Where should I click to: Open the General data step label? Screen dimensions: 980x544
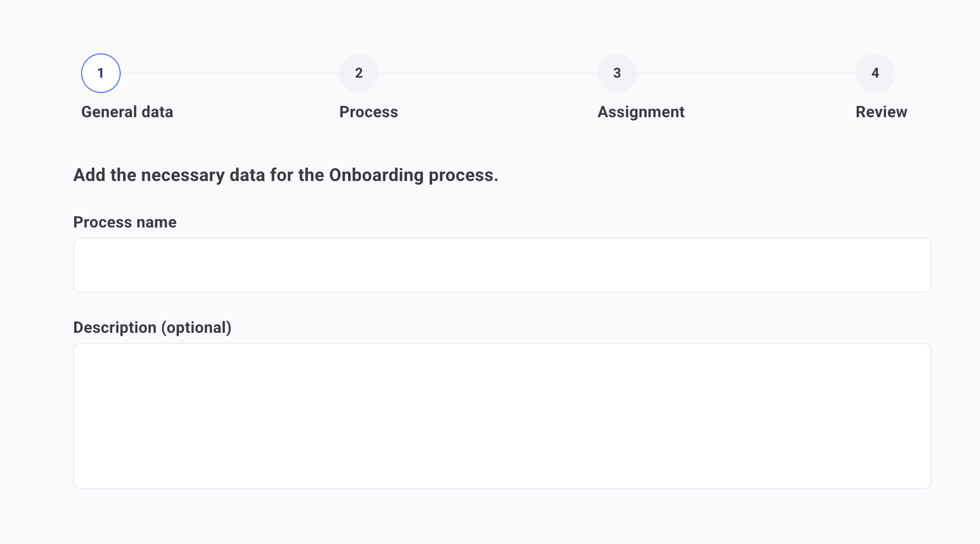127,112
